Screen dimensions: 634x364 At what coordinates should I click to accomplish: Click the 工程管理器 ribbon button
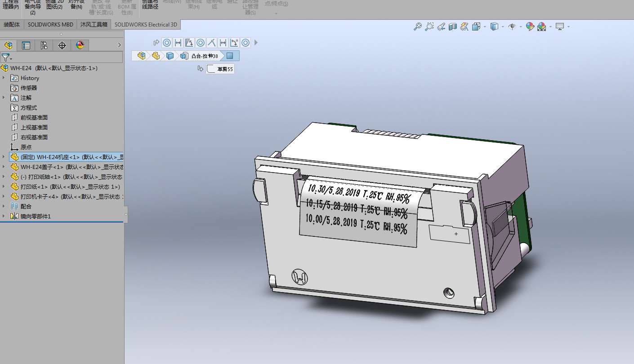pos(11,5)
